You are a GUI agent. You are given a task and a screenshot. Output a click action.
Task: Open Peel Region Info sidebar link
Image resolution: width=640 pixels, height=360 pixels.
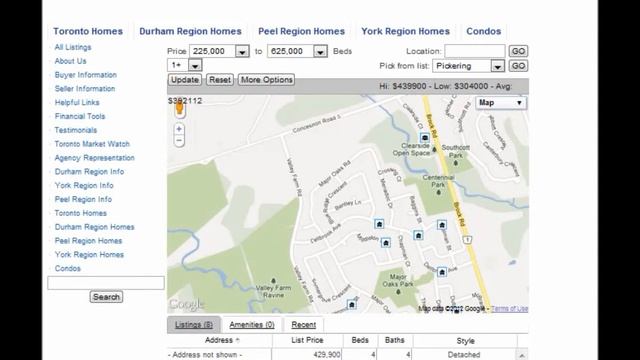click(83, 200)
